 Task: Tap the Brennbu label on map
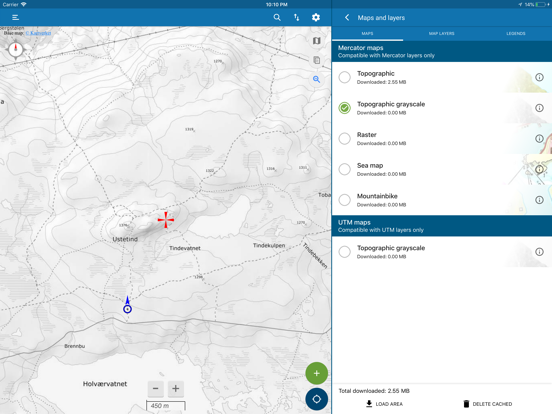coord(75,346)
